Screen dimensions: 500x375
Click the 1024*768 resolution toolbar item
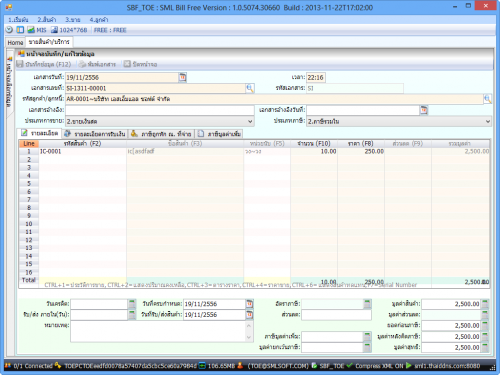tap(69, 30)
